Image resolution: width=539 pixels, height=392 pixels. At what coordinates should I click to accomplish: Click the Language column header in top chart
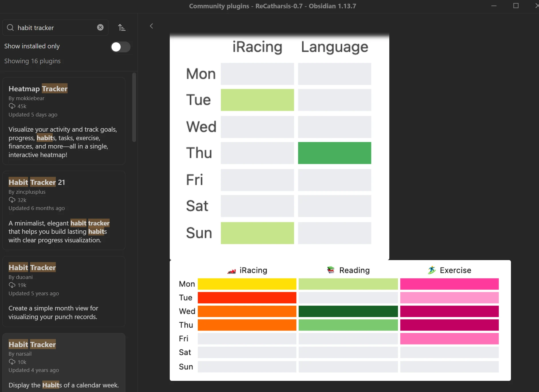pos(335,47)
